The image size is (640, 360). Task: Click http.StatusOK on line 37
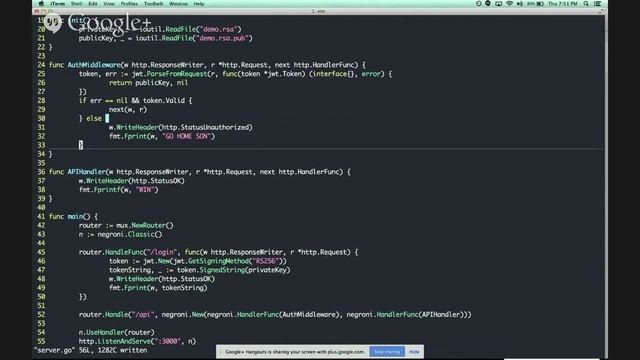click(156, 181)
